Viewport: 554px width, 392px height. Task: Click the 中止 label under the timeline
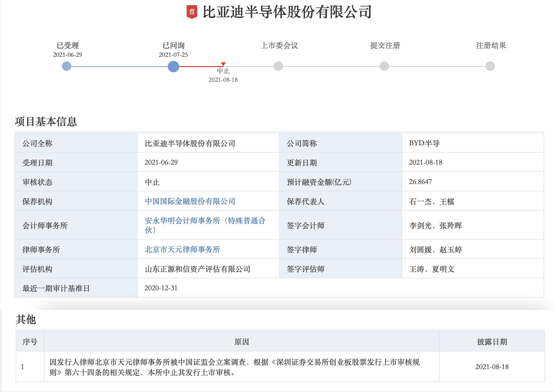coord(223,71)
